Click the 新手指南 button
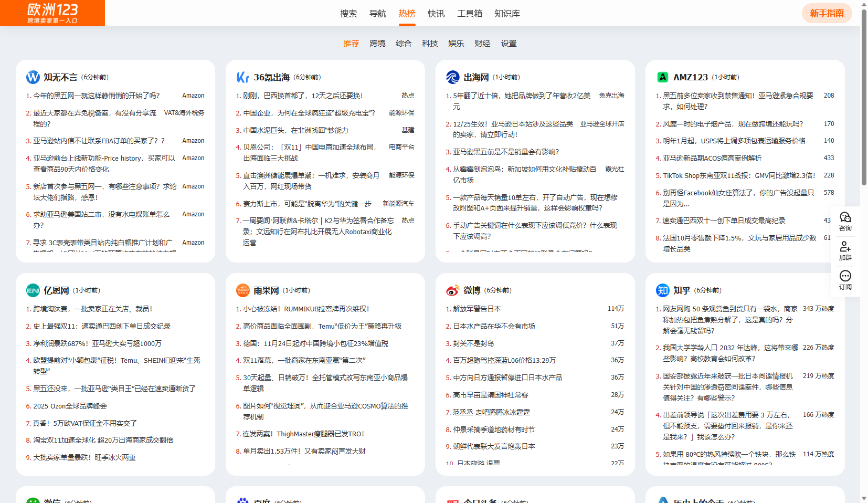 pos(827,13)
